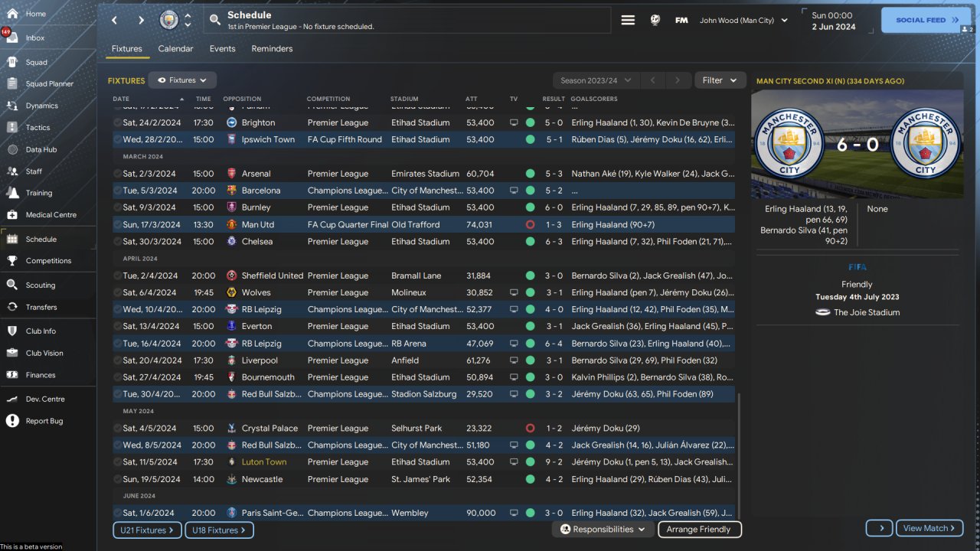Go to the next season with the arrow
The width and height of the screenshot is (980, 551).
click(x=678, y=80)
